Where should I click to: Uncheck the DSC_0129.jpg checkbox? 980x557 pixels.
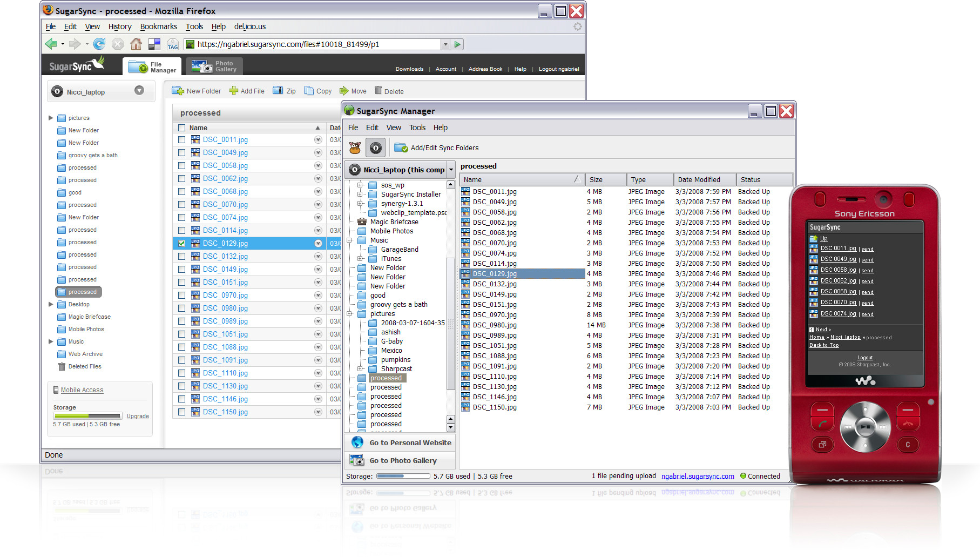tap(181, 243)
